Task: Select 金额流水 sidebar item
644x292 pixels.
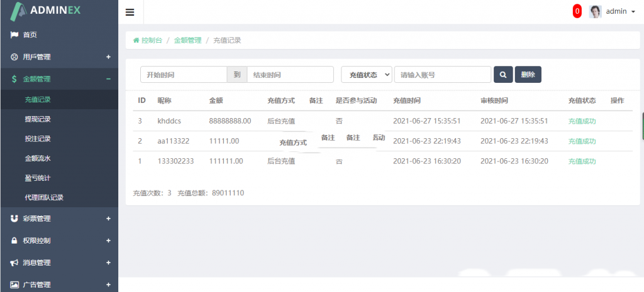Action: (x=38, y=158)
